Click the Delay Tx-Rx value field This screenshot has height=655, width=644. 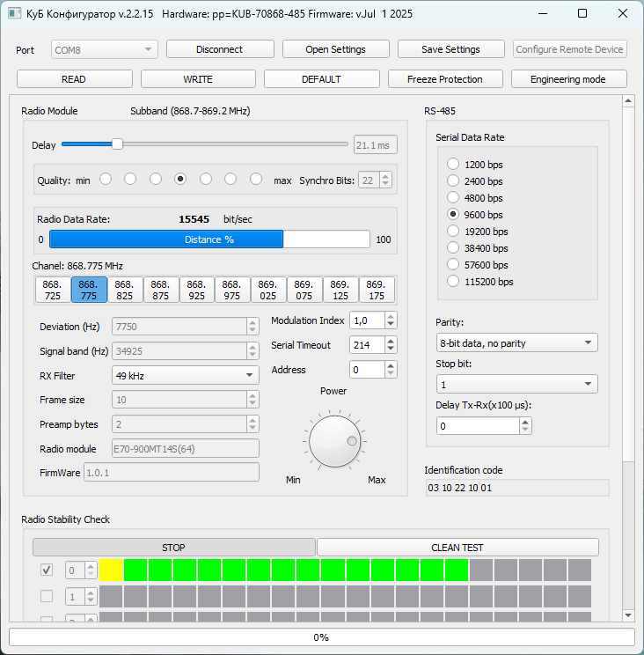[478, 426]
